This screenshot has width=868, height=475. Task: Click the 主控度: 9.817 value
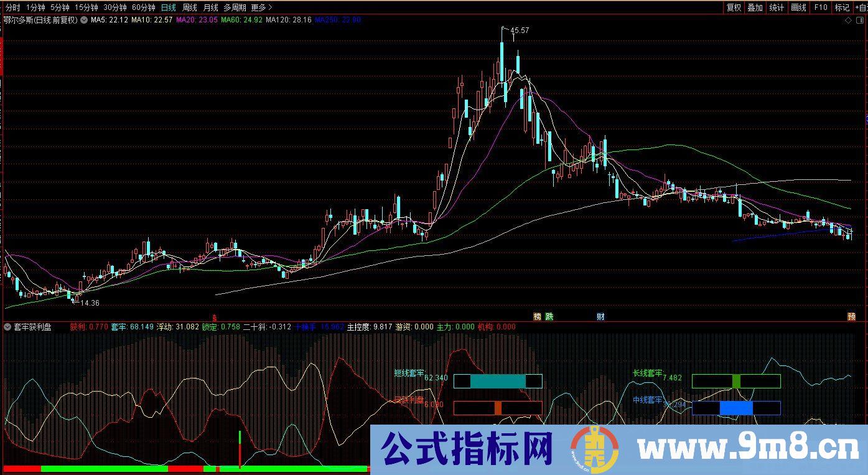tap(370, 326)
